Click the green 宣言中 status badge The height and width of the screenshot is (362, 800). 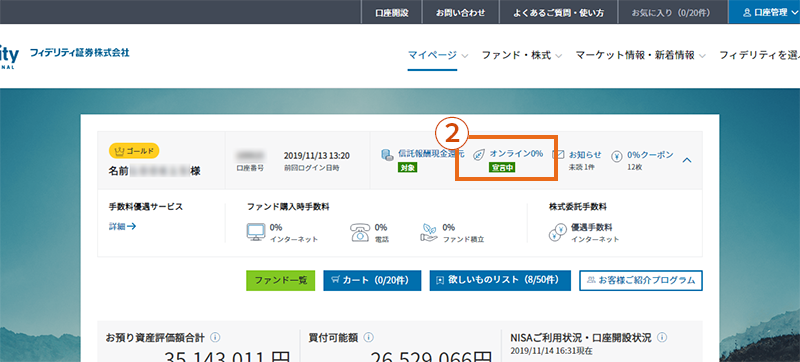pyautogui.click(x=502, y=167)
